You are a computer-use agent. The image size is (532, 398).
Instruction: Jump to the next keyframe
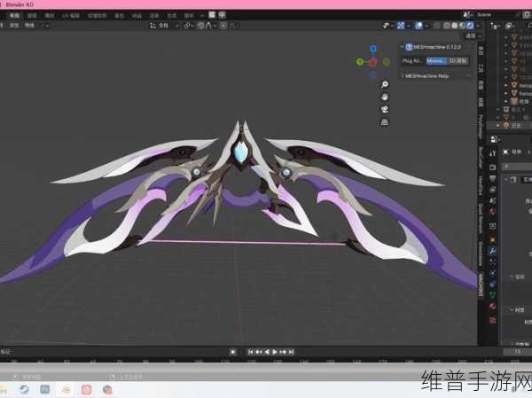point(283,352)
